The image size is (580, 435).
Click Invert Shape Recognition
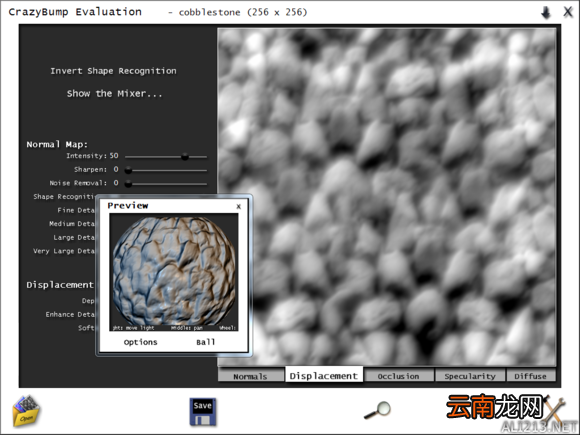(113, 71)
